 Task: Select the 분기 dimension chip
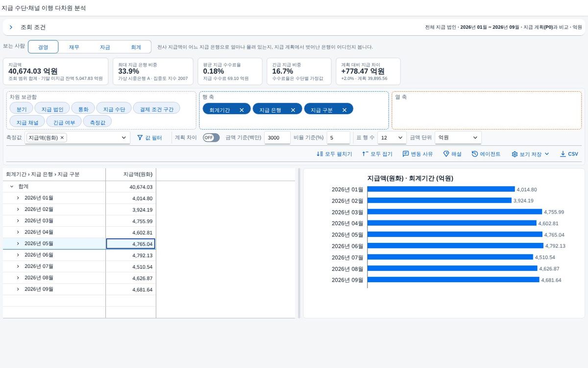coord(22,108)
